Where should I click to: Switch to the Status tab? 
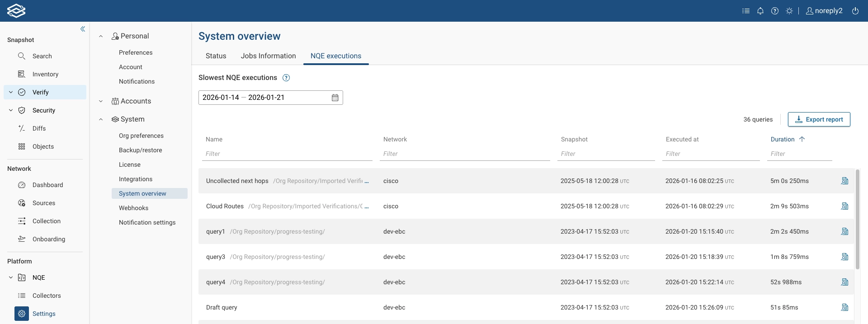[216, 56]
